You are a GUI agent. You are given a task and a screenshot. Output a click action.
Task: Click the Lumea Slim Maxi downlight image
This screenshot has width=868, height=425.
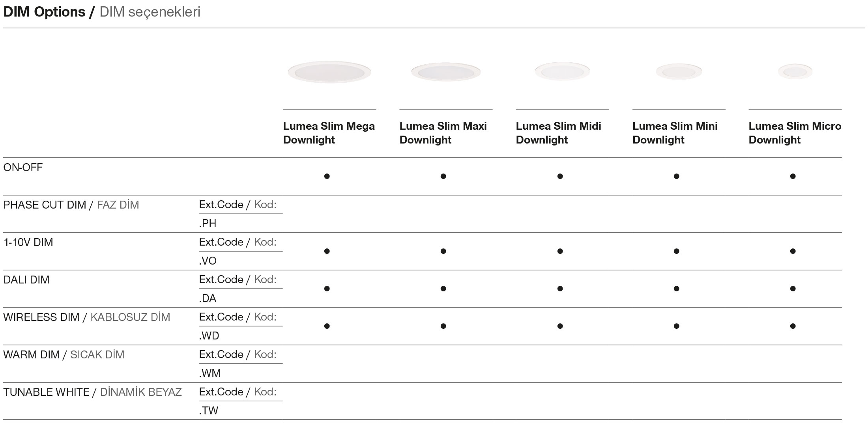coord(445,72)
